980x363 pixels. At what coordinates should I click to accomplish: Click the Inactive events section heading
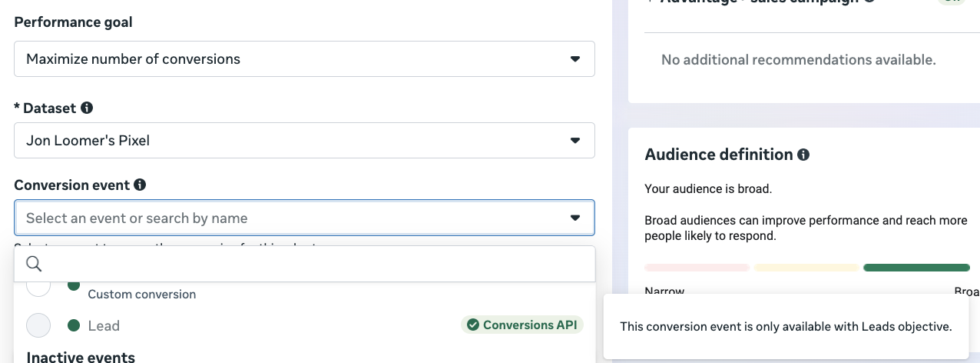[x=81, y=357]
